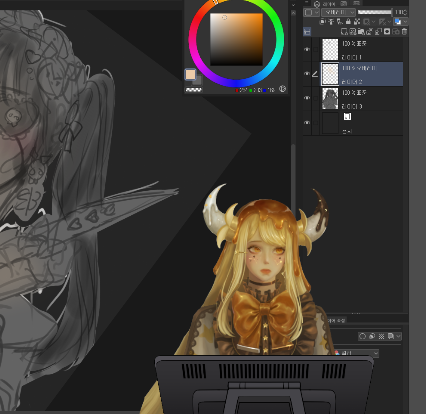Create a new vector layer
Image resolution: width=426 pixels, height=414 pixels.
click(x=353, y=31)
